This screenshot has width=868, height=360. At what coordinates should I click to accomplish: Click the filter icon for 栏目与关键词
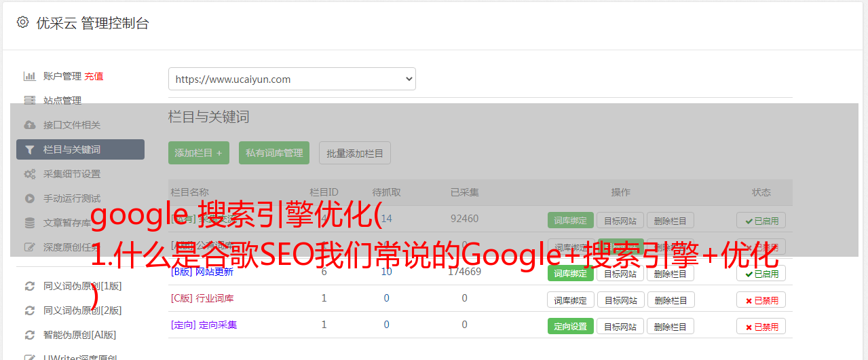coord(29,149)
